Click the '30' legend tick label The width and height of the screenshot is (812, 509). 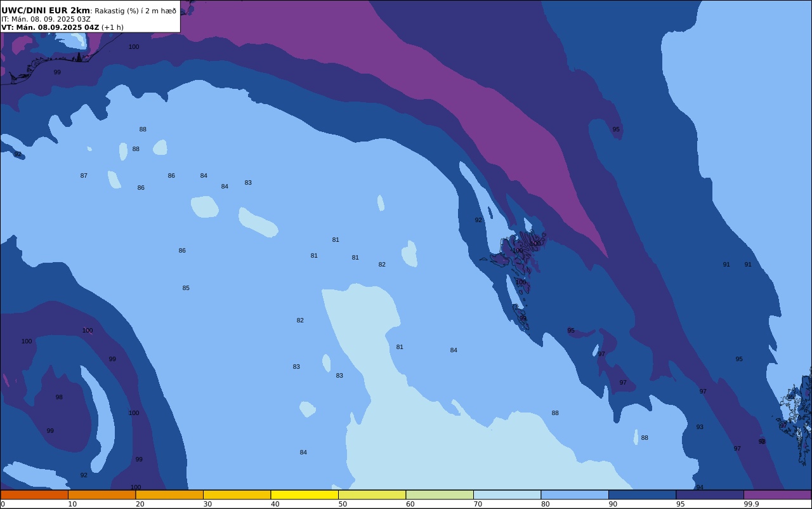[x=207, y=504]
